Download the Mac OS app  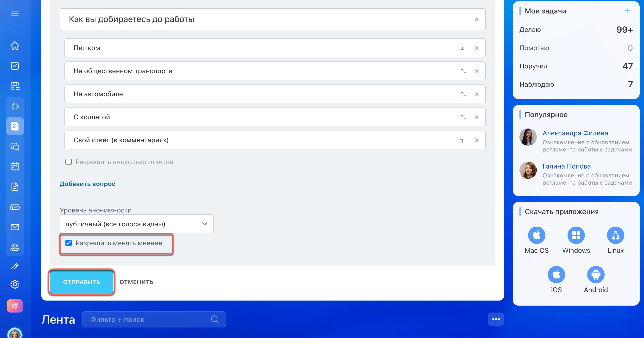click(537, 235)
